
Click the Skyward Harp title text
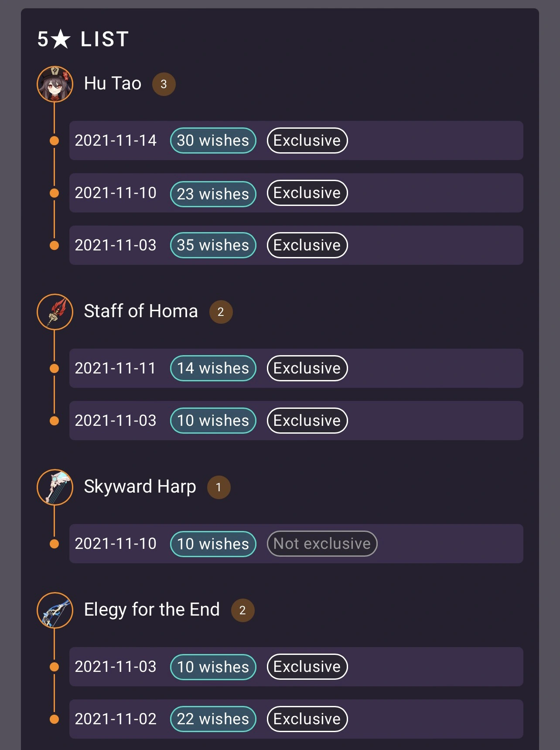pyautogui.click(x=140, y=486)
